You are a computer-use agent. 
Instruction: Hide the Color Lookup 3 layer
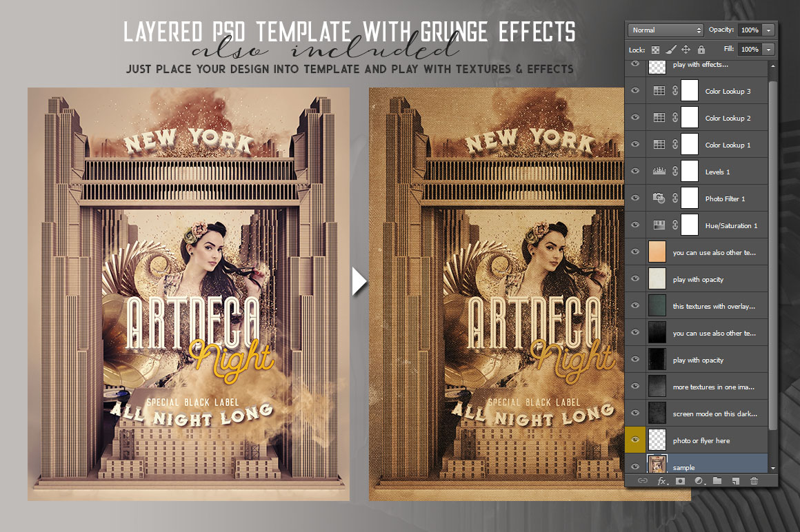(x=635, y=91)
